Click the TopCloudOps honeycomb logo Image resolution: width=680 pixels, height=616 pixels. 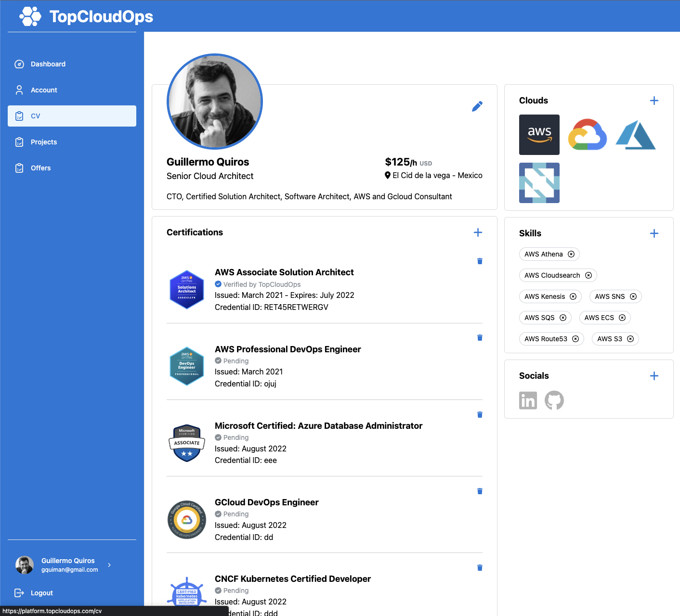point(29,16)
